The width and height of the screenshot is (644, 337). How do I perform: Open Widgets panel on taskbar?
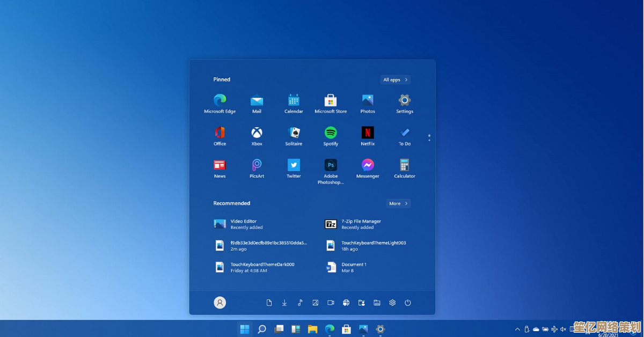296,329
